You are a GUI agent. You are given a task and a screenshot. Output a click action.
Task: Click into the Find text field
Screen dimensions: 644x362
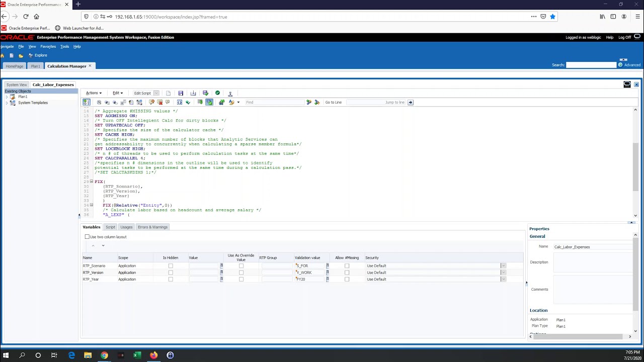[x=275, y=102]
